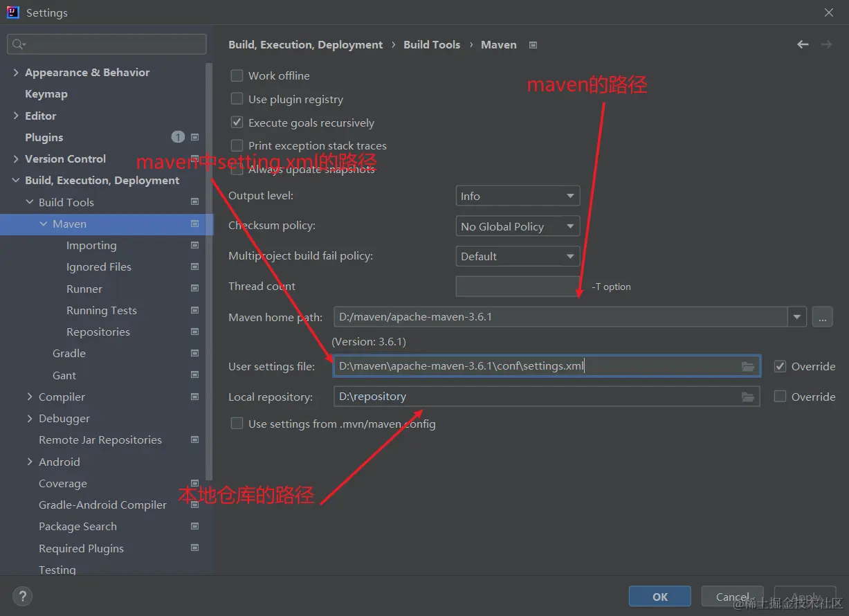The height and width of the screenshot is (616, 849).
Task: Click the project-level icon beside Running Tests
Action: click(x=194, y=310)
